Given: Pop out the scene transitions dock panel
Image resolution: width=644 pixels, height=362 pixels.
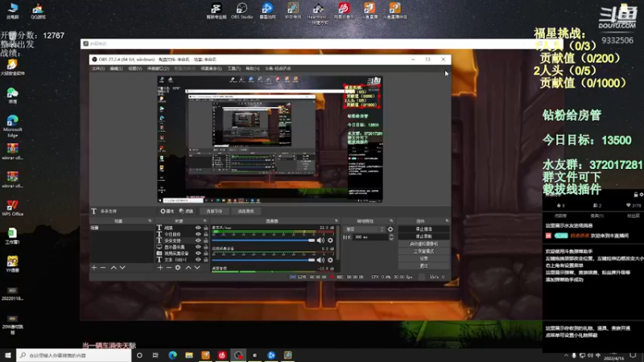Looking at the screenshot, I should 391,220.
